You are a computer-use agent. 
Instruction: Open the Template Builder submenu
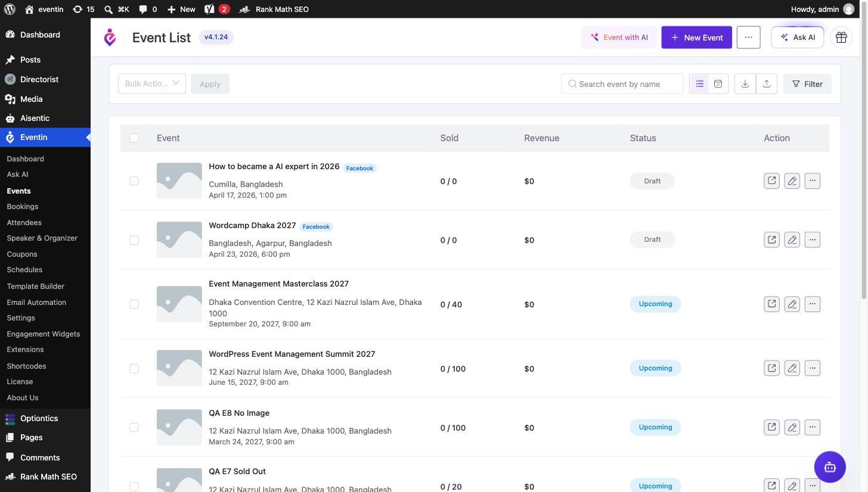pyautogui.click(x=35, y=287)
